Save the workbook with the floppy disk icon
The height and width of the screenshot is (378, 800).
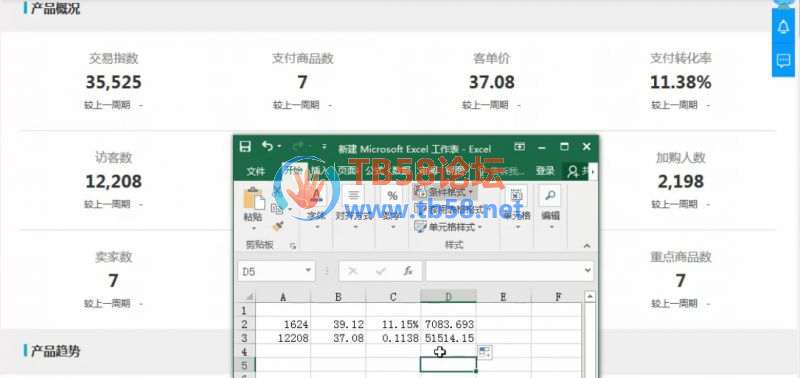245,147
